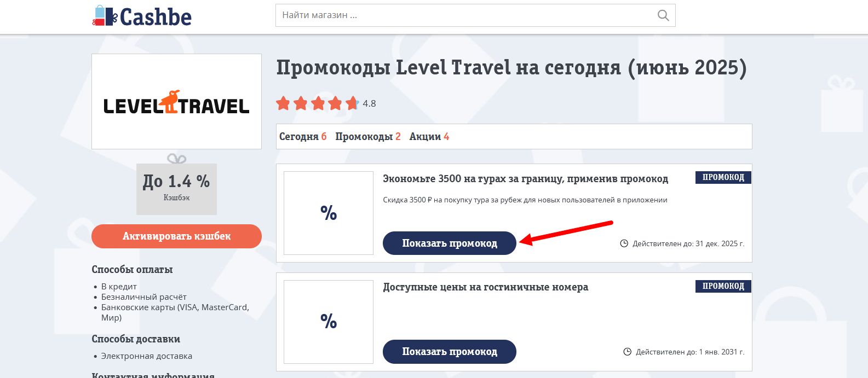Image resolution: width=868 pixels, height=378 pixels.
Task: Click the ПРОМОКОД badge on hotel offer
Action: click(723, 286)
